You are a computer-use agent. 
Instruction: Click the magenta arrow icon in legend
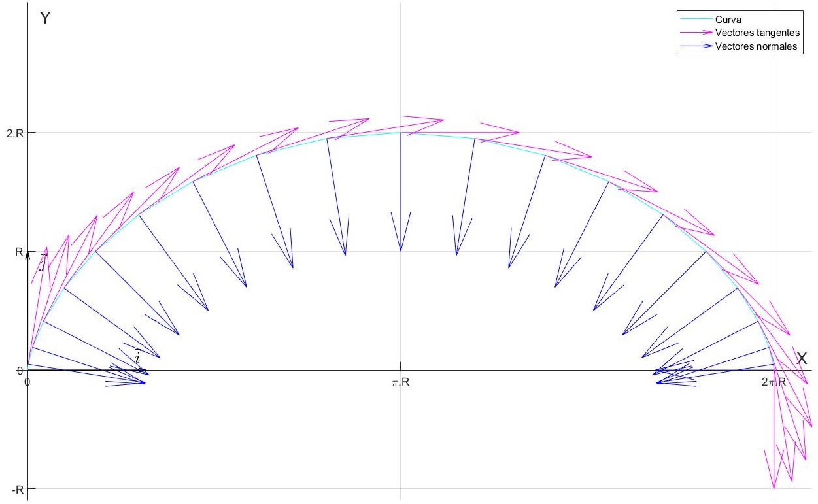click(x=694, y=33)
